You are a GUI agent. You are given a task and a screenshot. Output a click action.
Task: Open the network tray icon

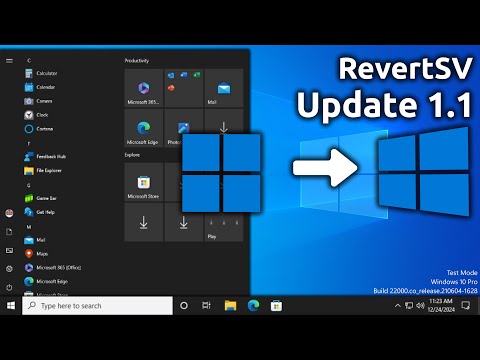pos(409,306)
